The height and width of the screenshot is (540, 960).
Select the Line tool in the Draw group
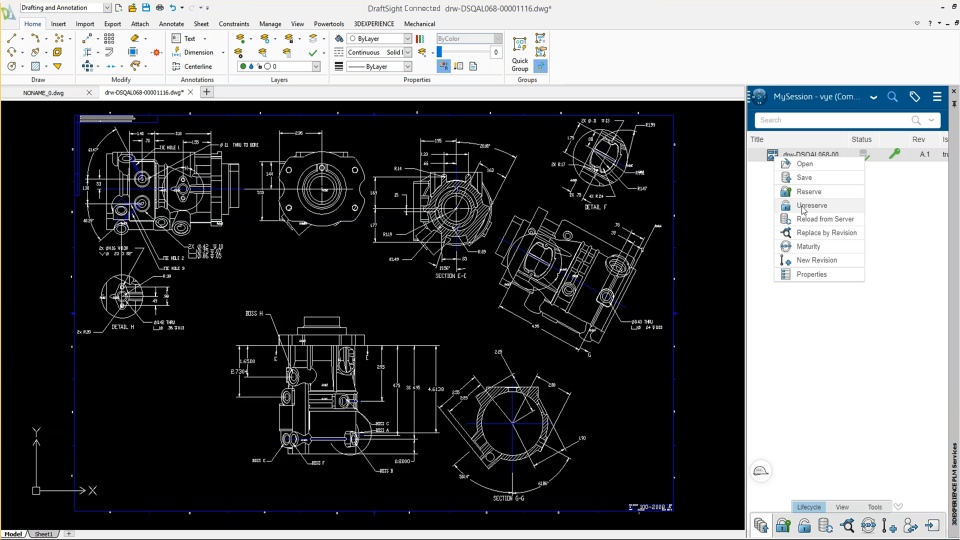12,38
